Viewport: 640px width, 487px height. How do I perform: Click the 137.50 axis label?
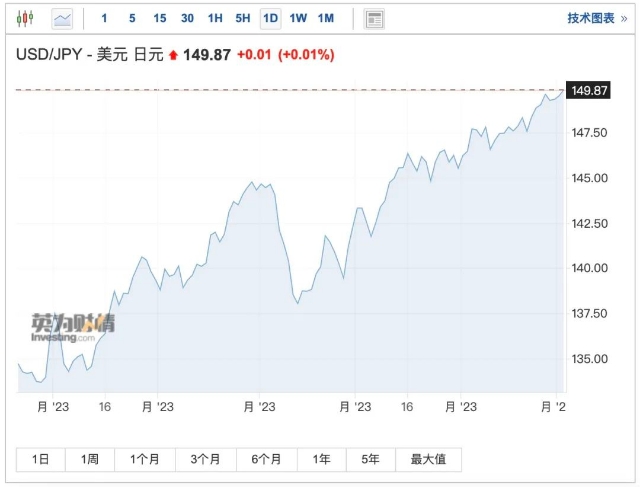tap(589, 314)
